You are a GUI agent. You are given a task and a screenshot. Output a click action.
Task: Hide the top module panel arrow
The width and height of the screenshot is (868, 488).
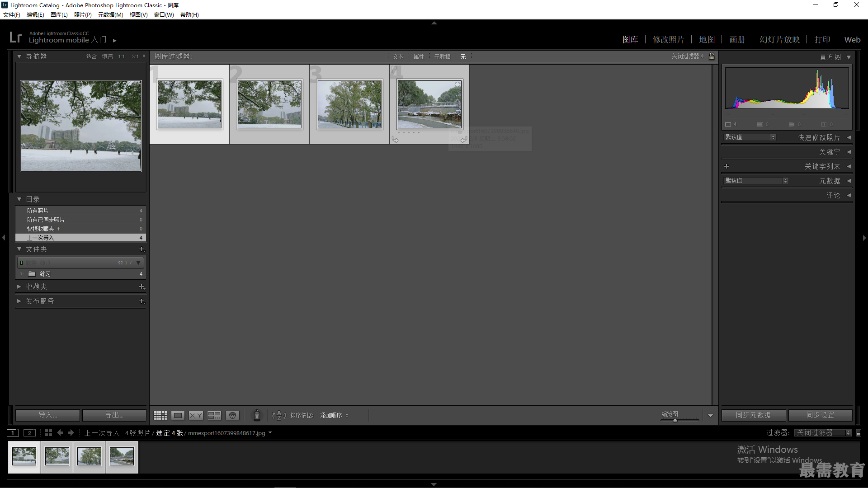434,23
